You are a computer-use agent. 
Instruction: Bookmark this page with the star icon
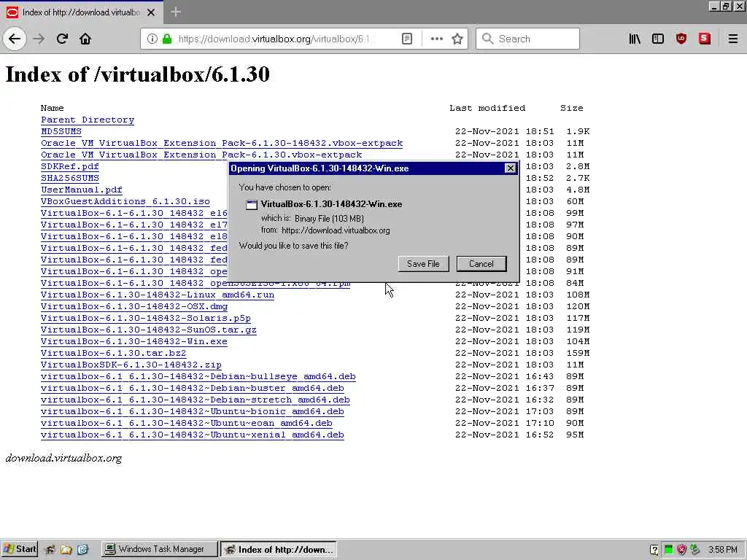[x=457, y=39]
